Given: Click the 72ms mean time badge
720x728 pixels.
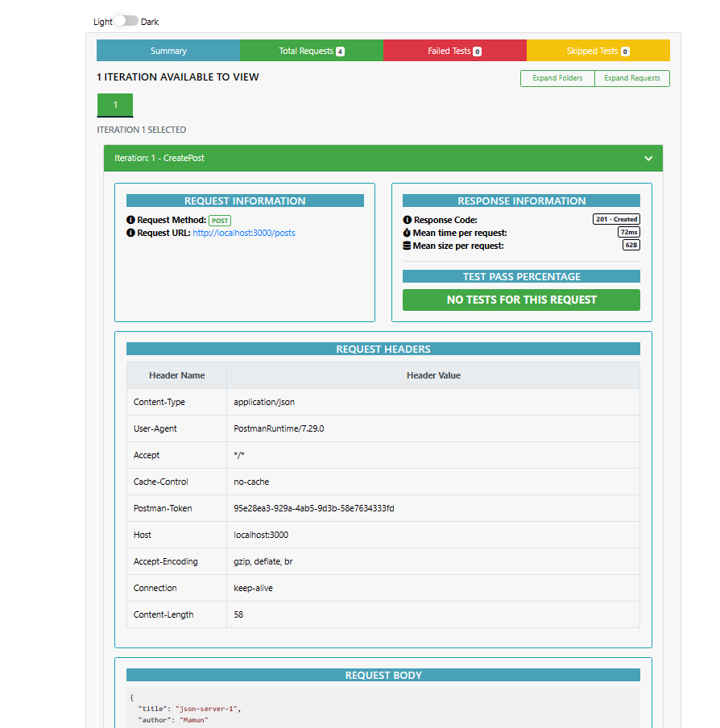Looking at the screenshot, I should tap(627, 231).
